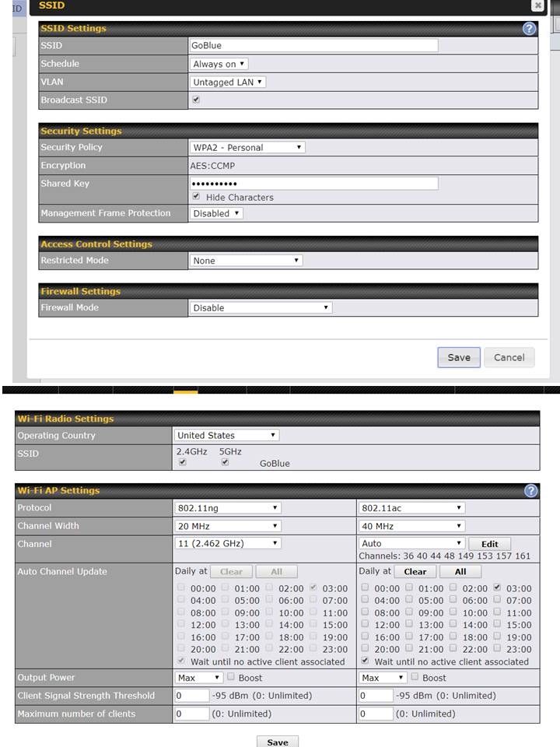Toggle the 5GHz SSID checkbox for GoBlue

[226, 462]
